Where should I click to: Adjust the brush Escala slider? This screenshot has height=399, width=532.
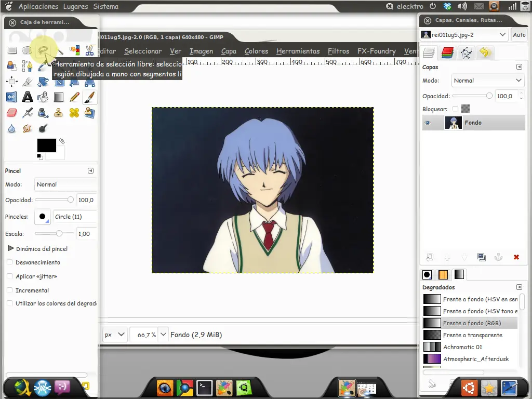pos(54,233)
